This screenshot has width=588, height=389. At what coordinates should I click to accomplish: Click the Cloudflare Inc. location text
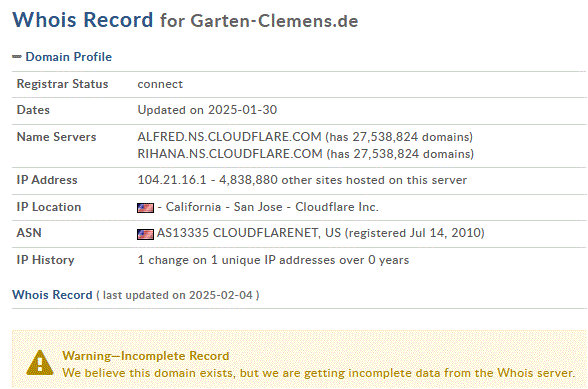click(337, 207)
